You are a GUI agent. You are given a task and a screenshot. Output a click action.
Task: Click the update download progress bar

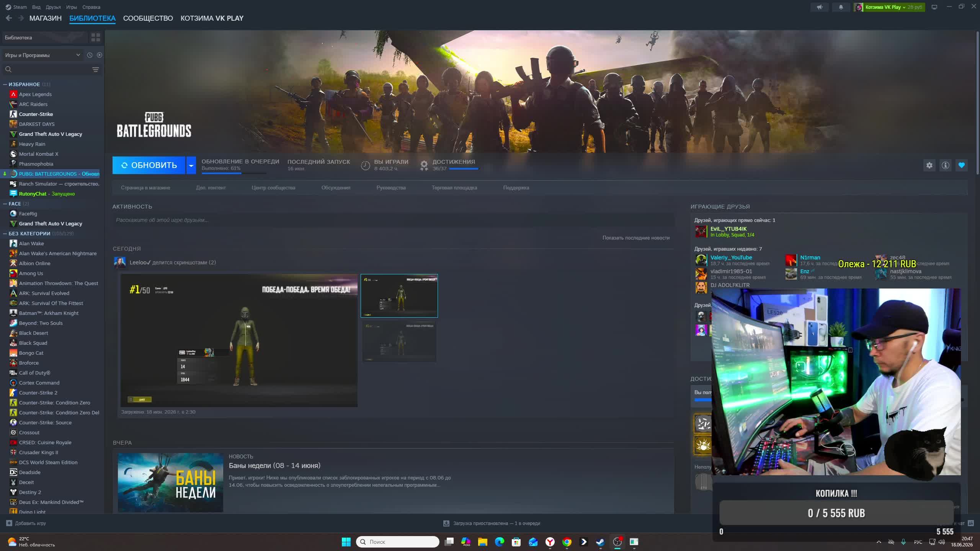click(x=234, y=173)
